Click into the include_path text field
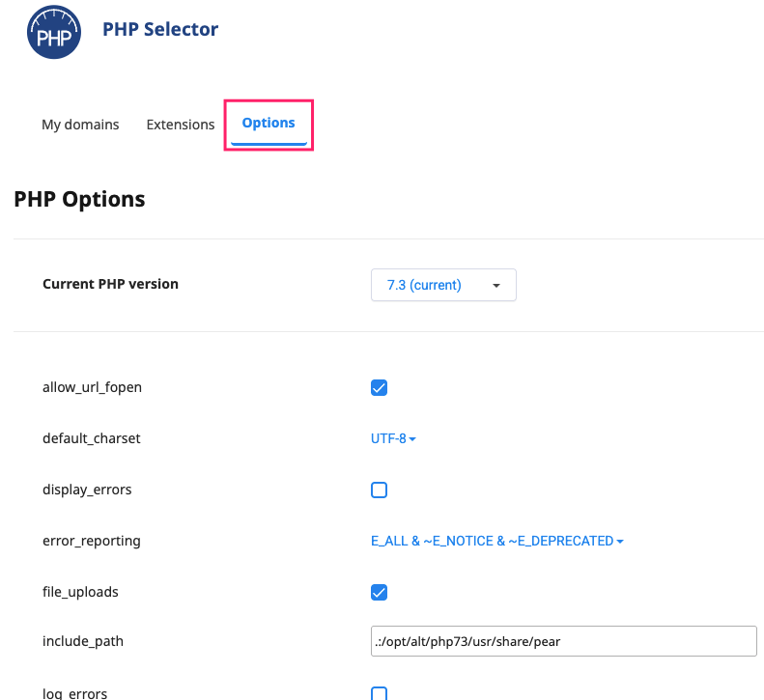 (563, 641)
